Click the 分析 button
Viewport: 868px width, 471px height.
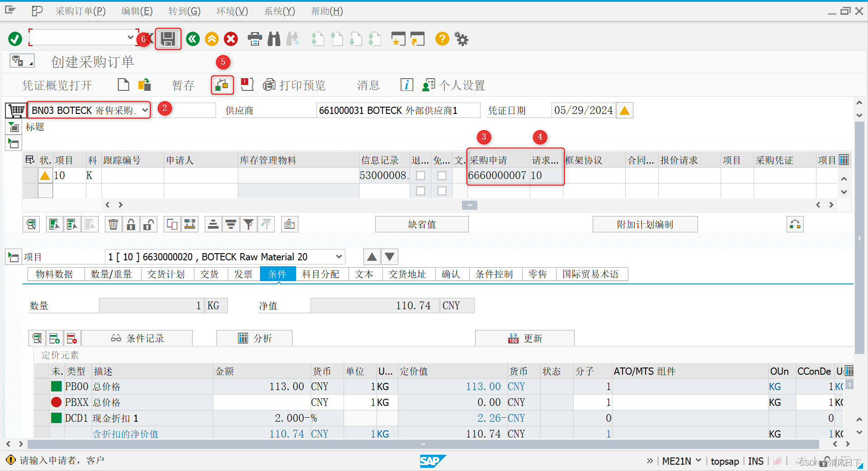tap(254, 338)
